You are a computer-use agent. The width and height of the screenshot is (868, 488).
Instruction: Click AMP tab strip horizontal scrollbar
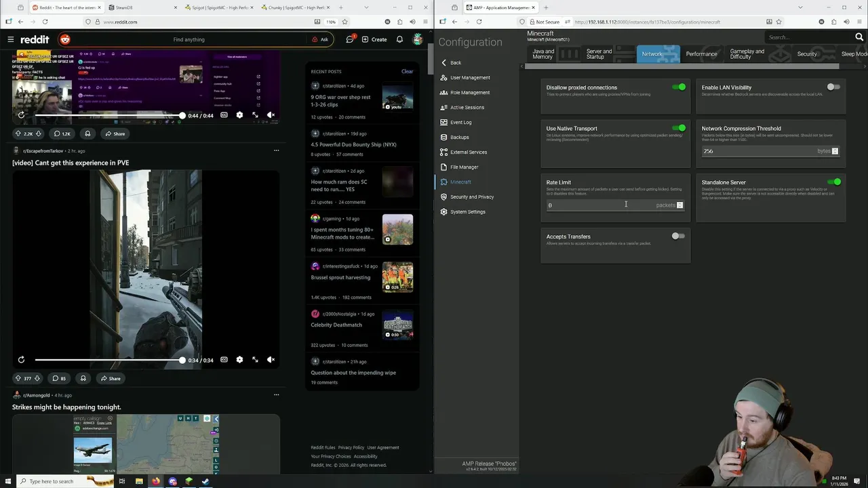tap(682, 66)
